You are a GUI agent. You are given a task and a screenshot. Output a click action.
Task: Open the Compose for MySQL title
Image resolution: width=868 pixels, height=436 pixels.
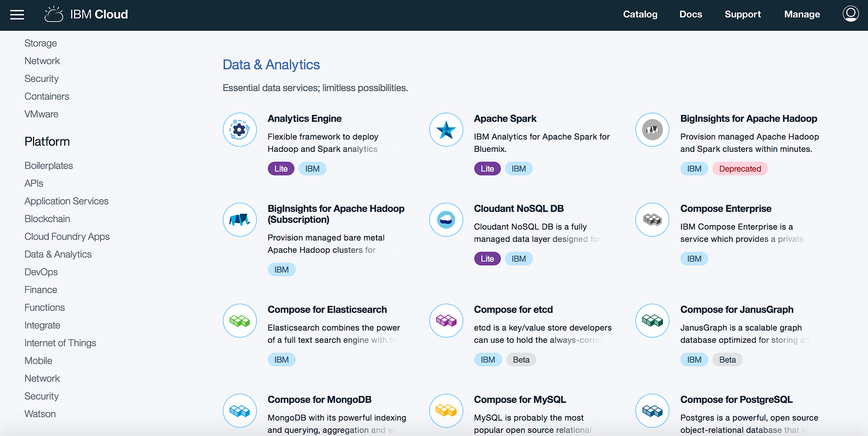click(520, 400)
